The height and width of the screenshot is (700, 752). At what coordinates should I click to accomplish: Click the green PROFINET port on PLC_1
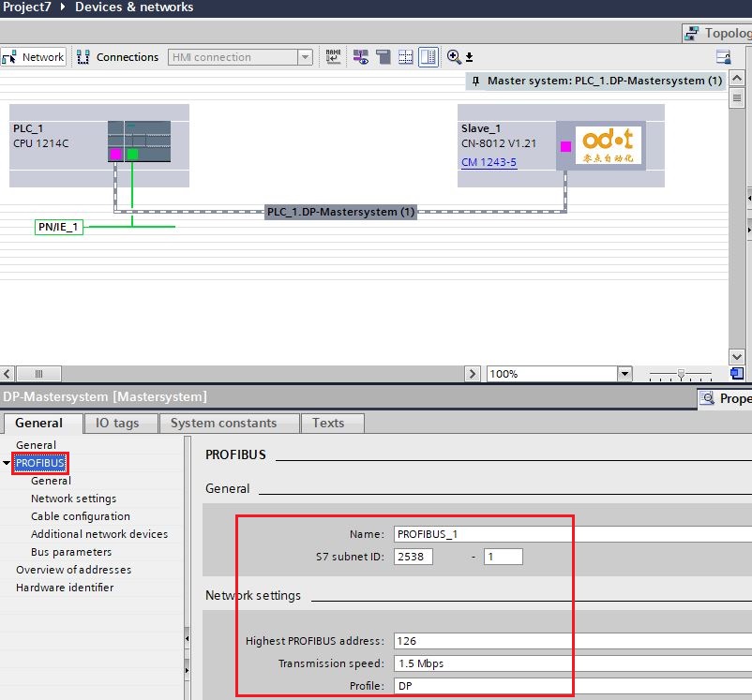pos(132,154)
